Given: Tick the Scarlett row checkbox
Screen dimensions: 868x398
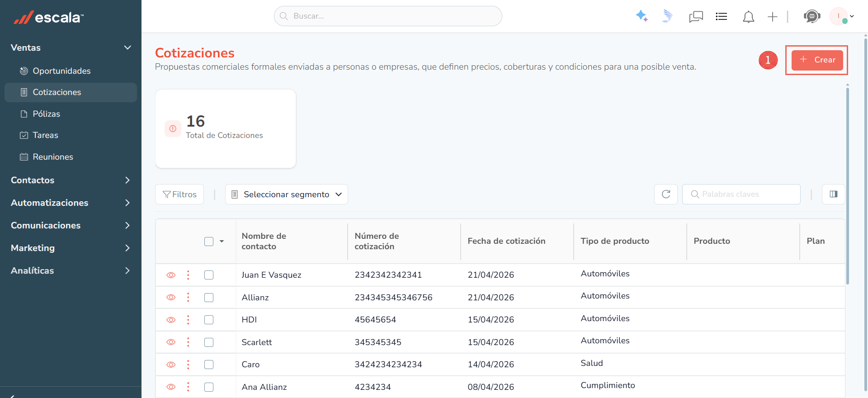Looking at the screenshot, I should pyautogui.click(x=209, y=342).
